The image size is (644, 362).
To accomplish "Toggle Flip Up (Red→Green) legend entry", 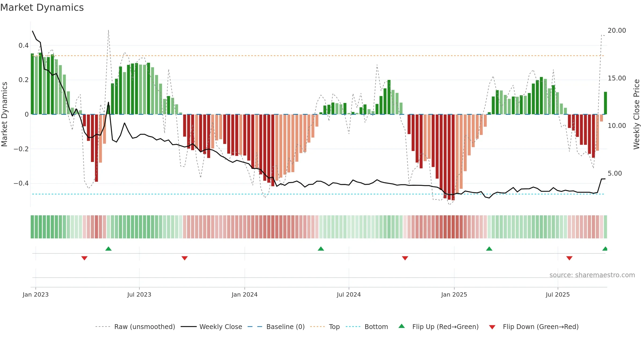I will (x=438, y=327).
